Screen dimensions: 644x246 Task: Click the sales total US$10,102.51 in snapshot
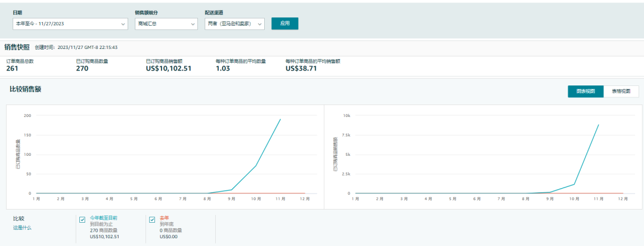[169, 68]
